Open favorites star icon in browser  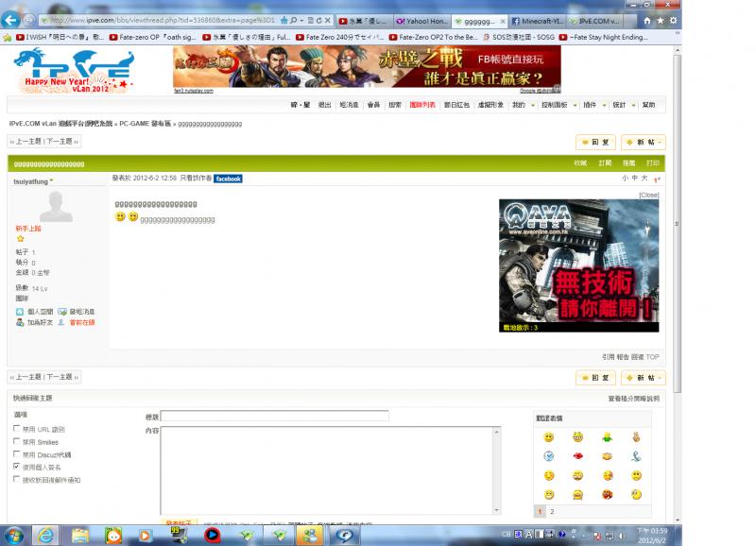[x=660, y=21]
